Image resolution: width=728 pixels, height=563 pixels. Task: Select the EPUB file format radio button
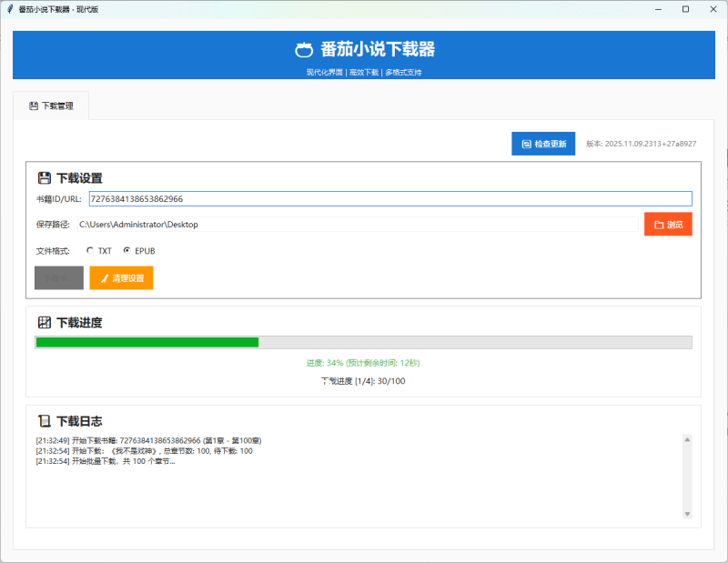click(126, 250)
